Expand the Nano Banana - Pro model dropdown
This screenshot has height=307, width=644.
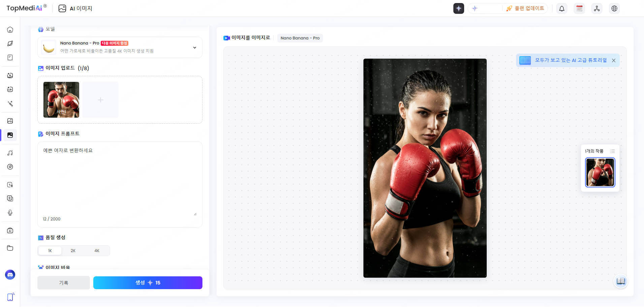point(194,48)
